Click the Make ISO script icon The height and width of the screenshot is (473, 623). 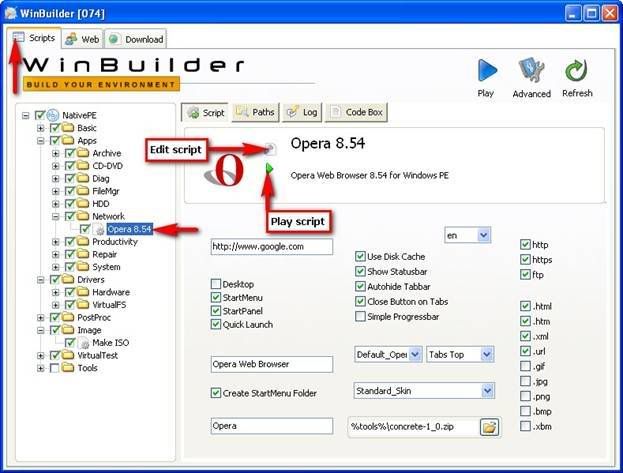(83, 343)
